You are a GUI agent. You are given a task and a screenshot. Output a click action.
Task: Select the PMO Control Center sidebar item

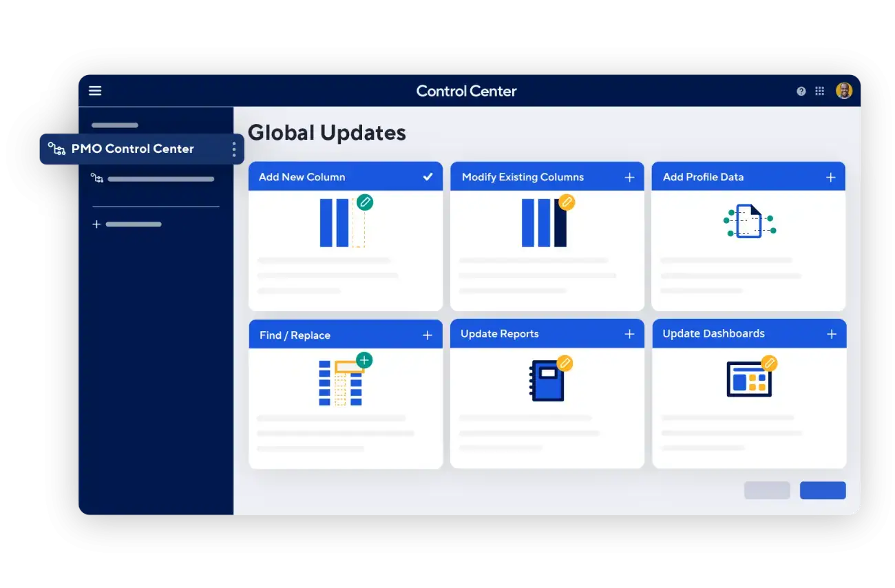click(x=142, y=149)
